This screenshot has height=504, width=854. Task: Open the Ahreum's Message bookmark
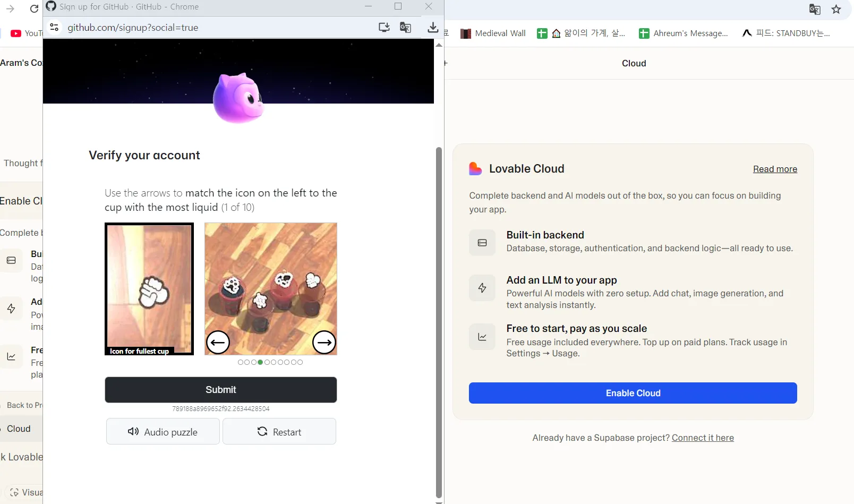tap(683, 33)
